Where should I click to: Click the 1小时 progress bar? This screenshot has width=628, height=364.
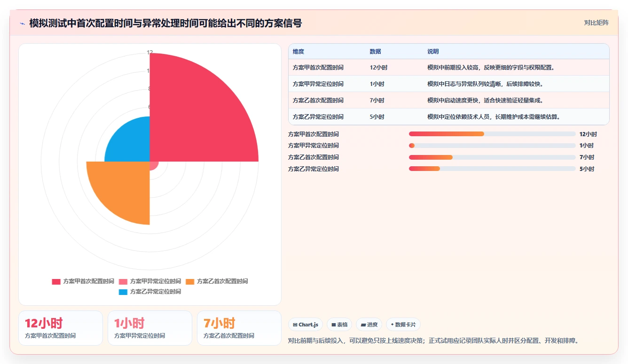tap(492, 146)
